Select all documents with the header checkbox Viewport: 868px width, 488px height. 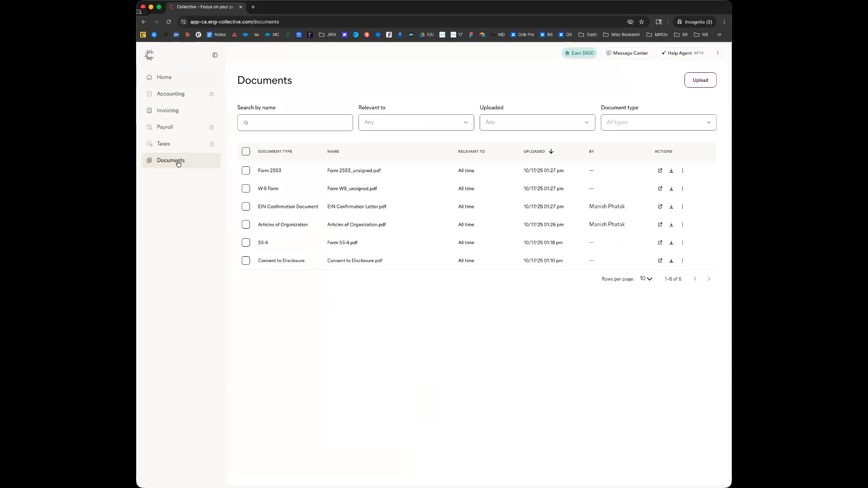(x=245, y=151)
